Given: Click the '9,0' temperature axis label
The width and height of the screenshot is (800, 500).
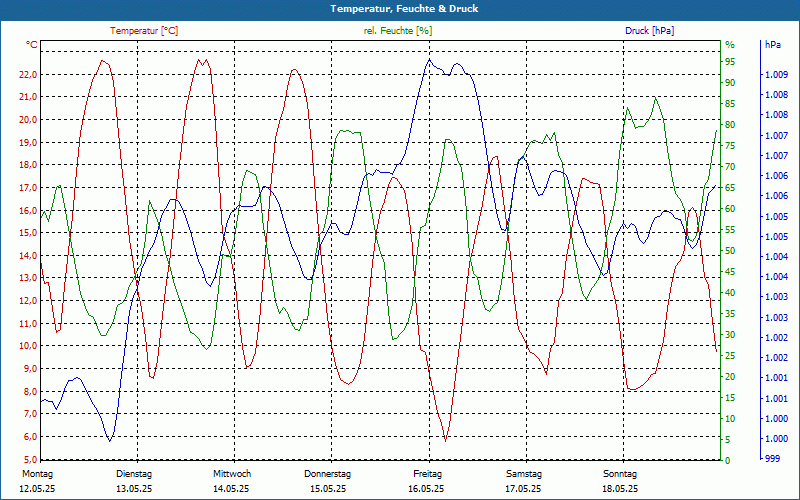Looking at the screenshot, I should coord(30,368).
